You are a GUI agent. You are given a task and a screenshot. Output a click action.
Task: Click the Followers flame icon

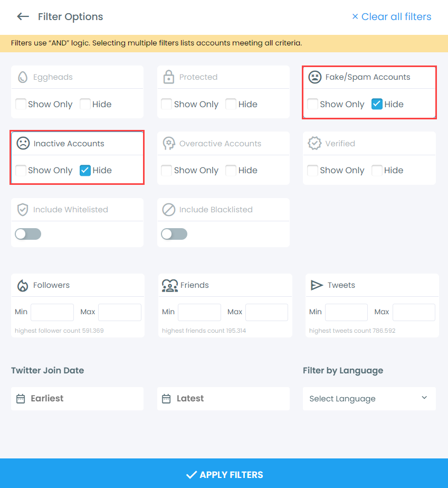click(22, 285)
